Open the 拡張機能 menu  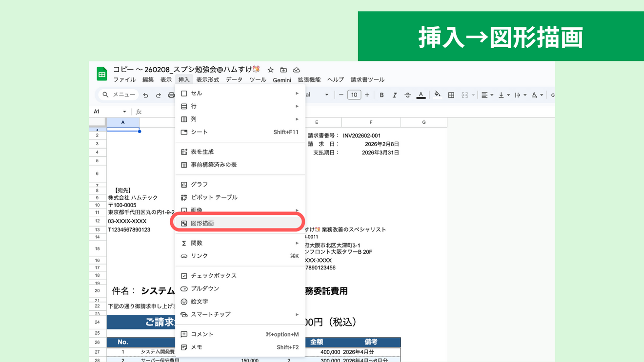tap(309, 80)
